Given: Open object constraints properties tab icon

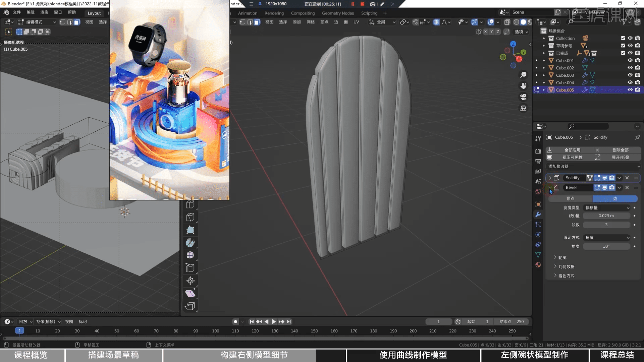Looking at the screenshot, I should pyautogui.click(x=538, y=244).
